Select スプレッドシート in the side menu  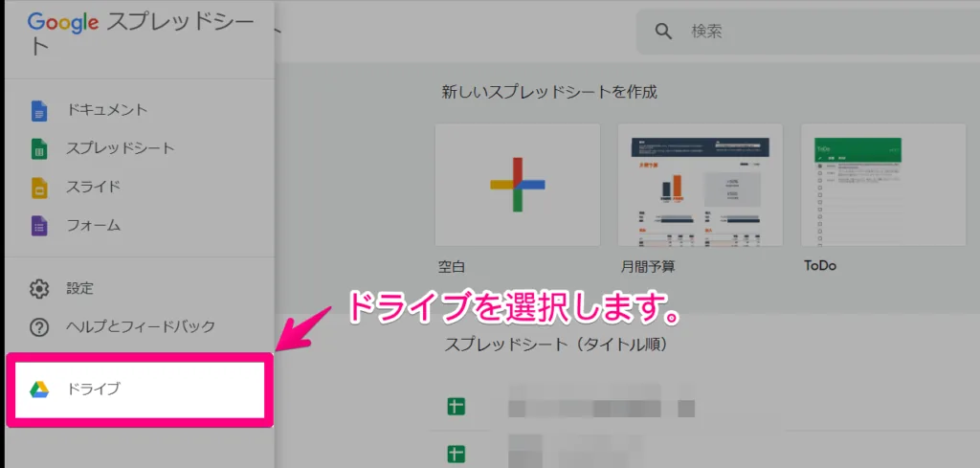[140, 148]
